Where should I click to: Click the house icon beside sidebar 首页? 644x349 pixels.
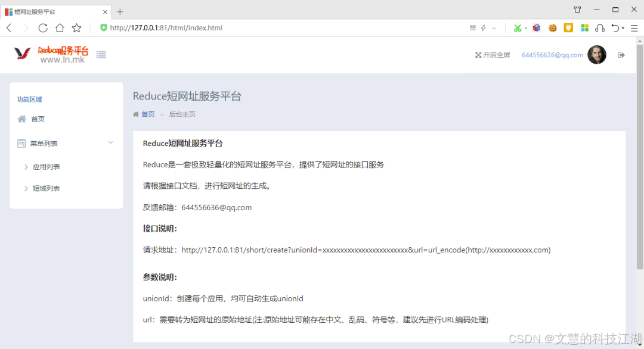22,119
